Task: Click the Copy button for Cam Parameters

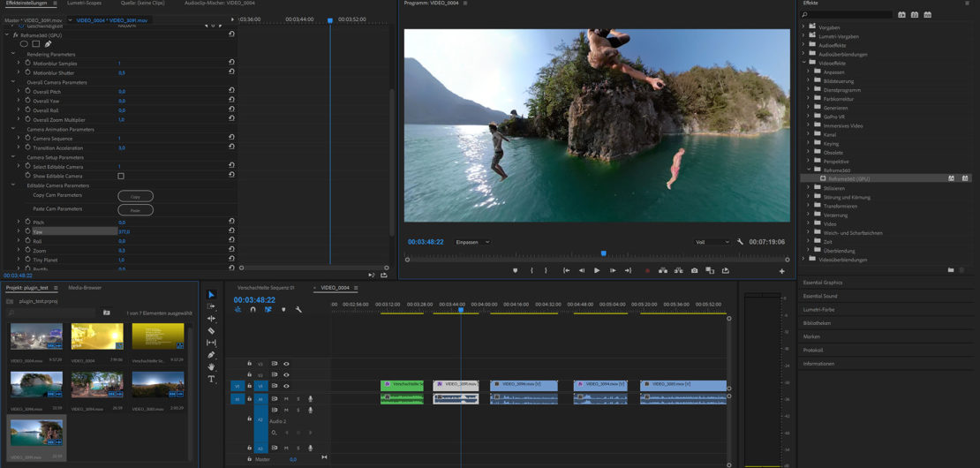Action: point(135,196)
